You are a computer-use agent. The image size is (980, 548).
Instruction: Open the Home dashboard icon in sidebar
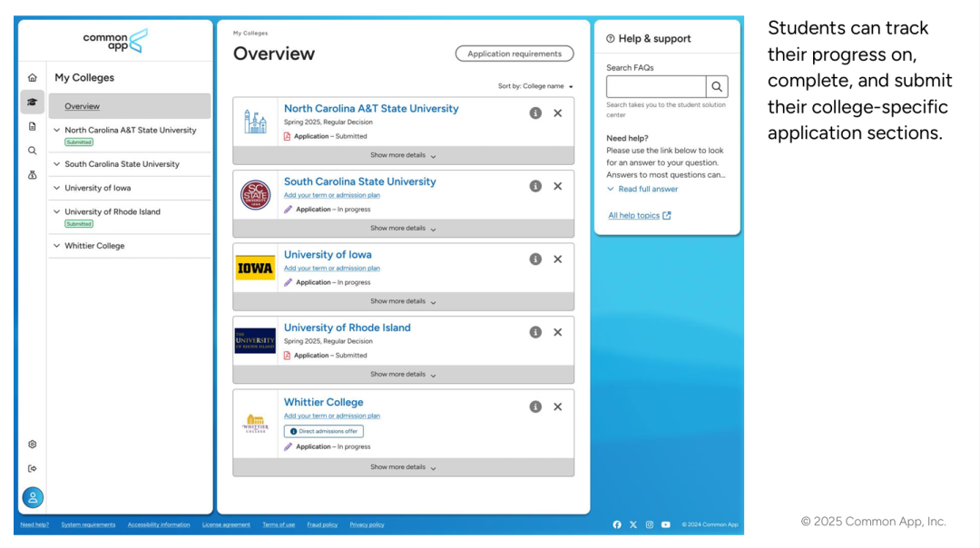point(33,77)
